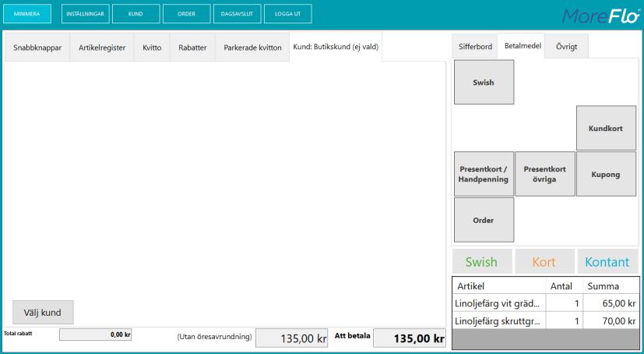Click the Total rabatt 0,00 kr field
Screen dimensions: 644x354
tap(95, 335)
